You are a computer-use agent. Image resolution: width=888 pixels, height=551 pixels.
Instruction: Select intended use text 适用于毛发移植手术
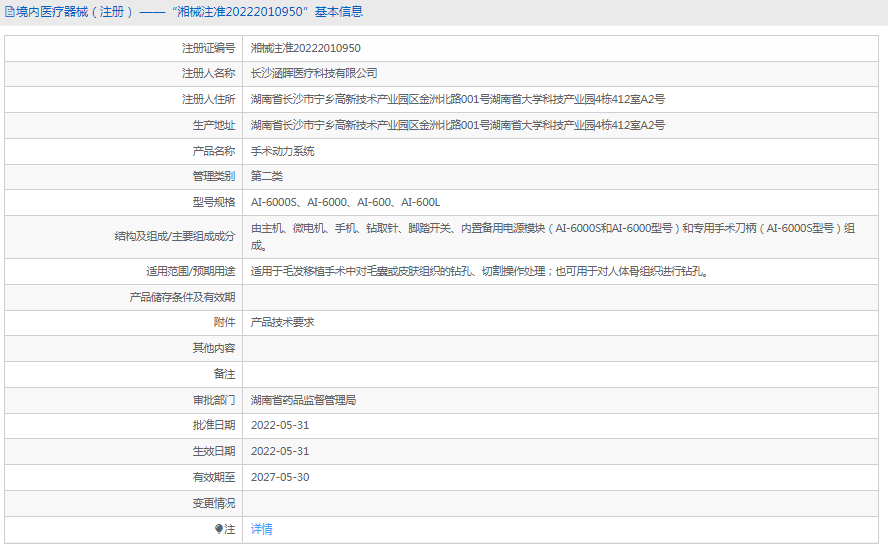pyautogui.click(x=480, y=271)
